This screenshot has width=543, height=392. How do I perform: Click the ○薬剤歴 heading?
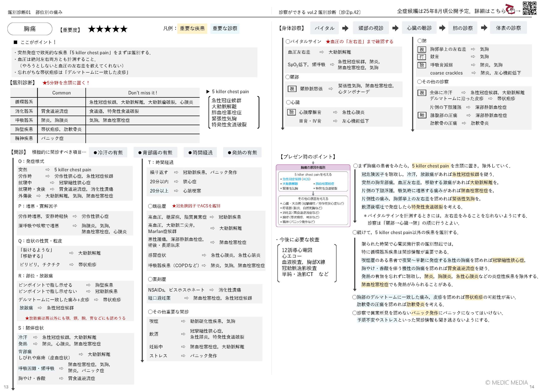157,279
